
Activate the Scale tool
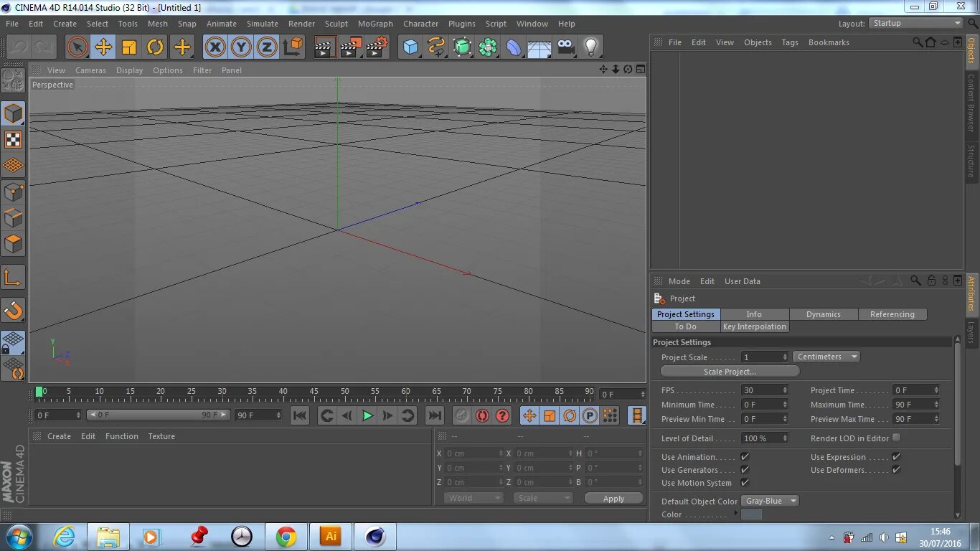129,47
